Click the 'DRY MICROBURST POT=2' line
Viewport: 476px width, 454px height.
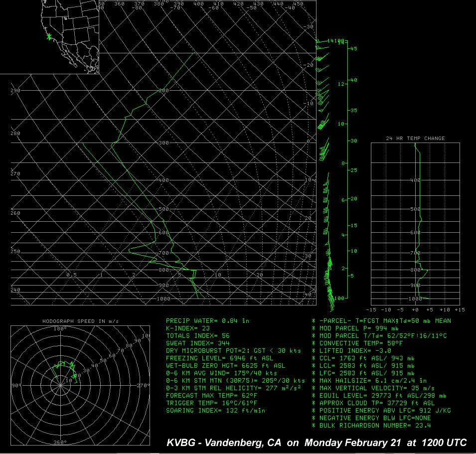pyautogui.click(x=233, y=351)
